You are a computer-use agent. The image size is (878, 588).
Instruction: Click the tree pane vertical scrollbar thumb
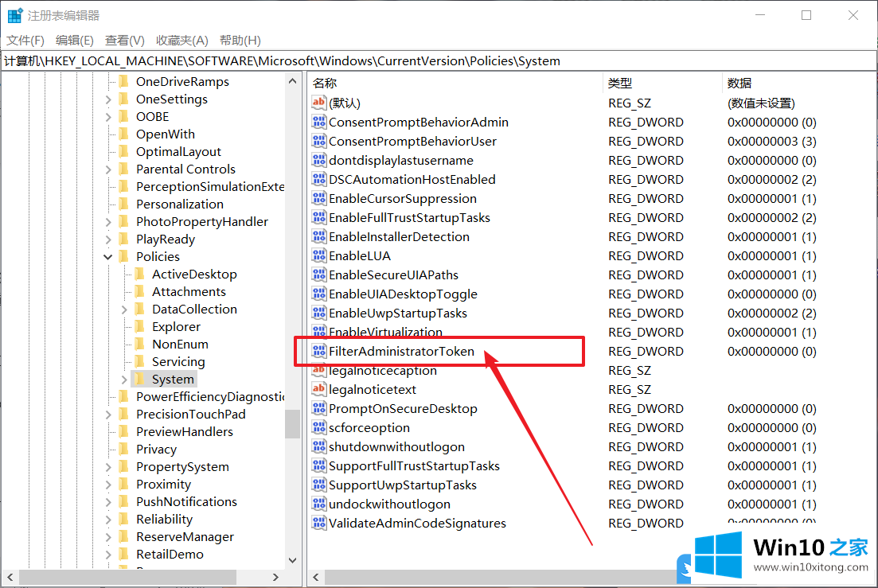click(292, 423)
